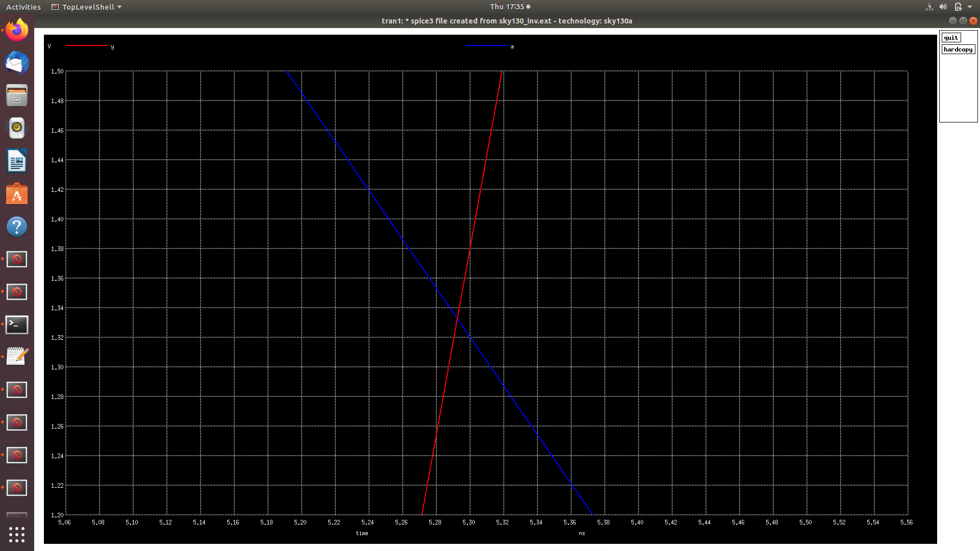Launch Thunderbird mail client

(x=17, y=63)
